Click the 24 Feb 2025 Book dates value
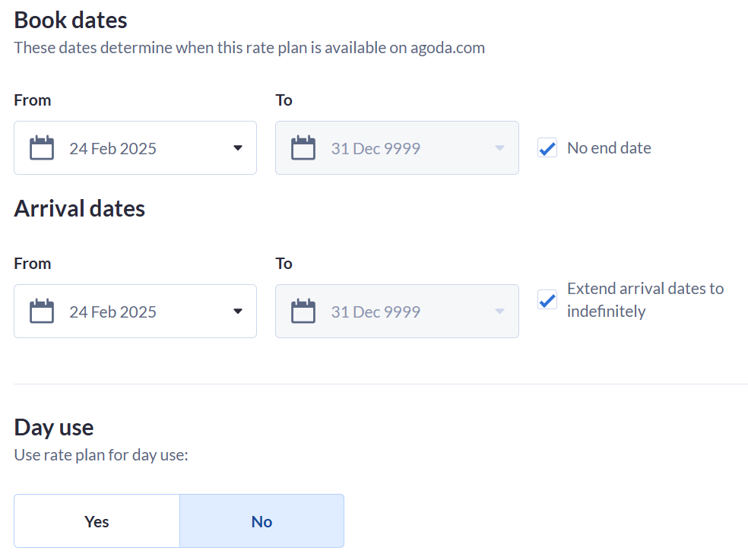This screenshot has width=748, height=560. [x=113, y=148]
